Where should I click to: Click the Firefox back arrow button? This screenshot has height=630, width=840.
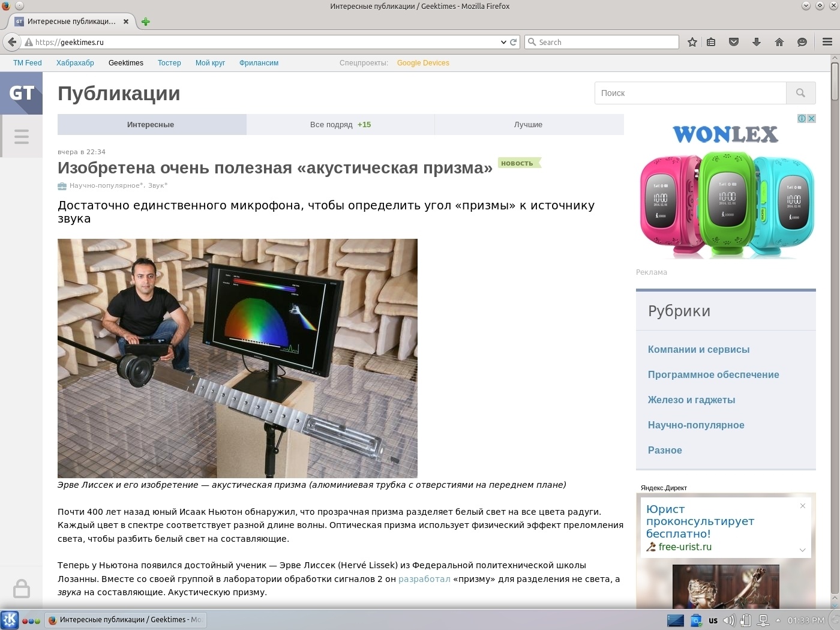click(x=12, y=42)
